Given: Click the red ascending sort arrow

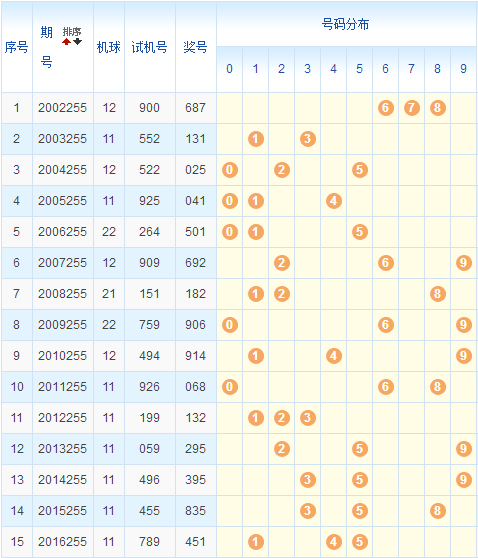Looking at the screenshot, I should (x=67, y=42).
